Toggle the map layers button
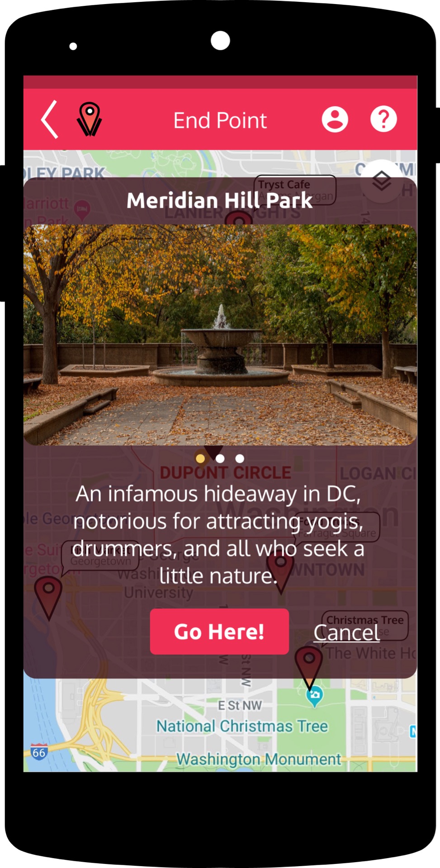Image resolution: width=440 pixels, height=868 pixels. tap(382, 181)
